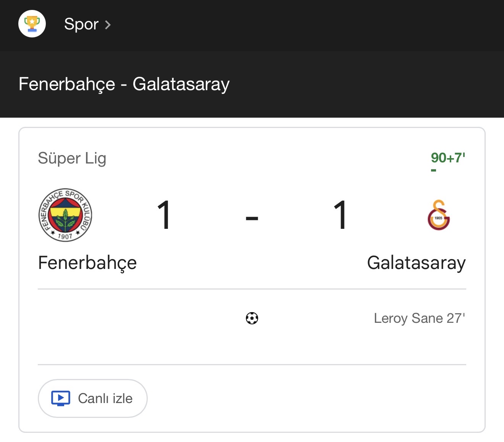
Task: Open the Spor section link
Action: coord(81,24)
